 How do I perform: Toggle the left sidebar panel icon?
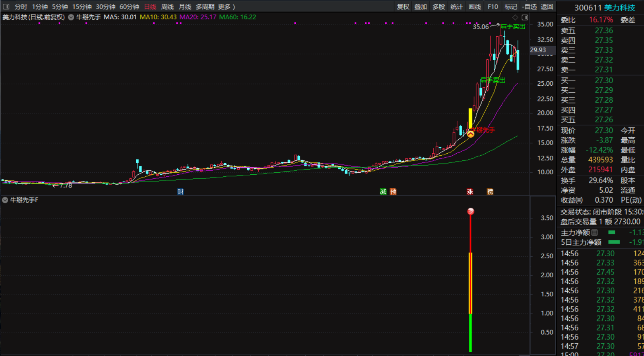click(x=6, y=7)
